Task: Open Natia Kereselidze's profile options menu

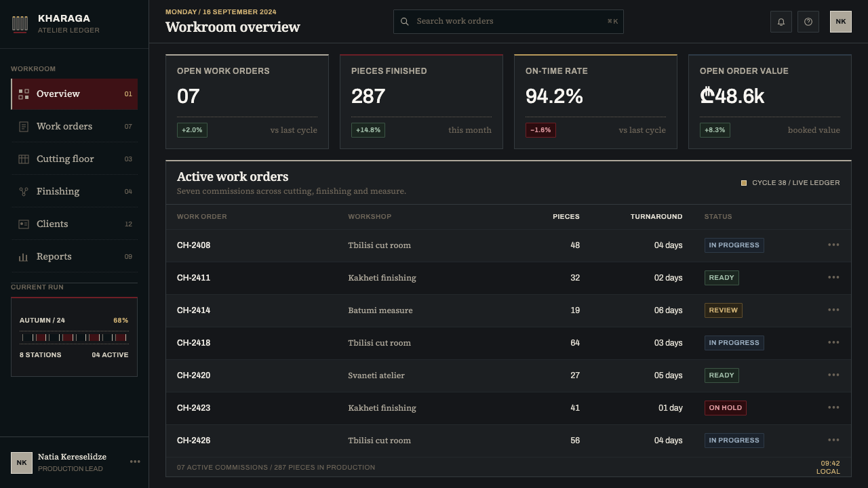Action: pyautogui.click(x=135, y=462)
